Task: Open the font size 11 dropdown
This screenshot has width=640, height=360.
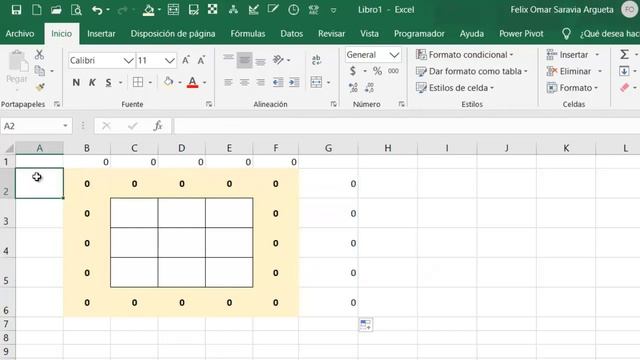Action: (x=170, y=61)
